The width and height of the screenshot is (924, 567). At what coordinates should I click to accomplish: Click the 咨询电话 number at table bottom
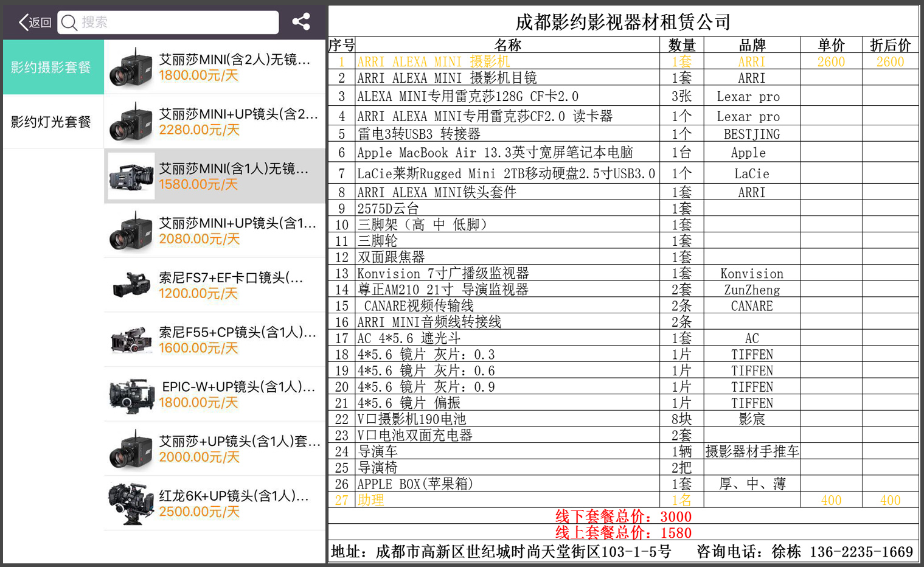861,552
